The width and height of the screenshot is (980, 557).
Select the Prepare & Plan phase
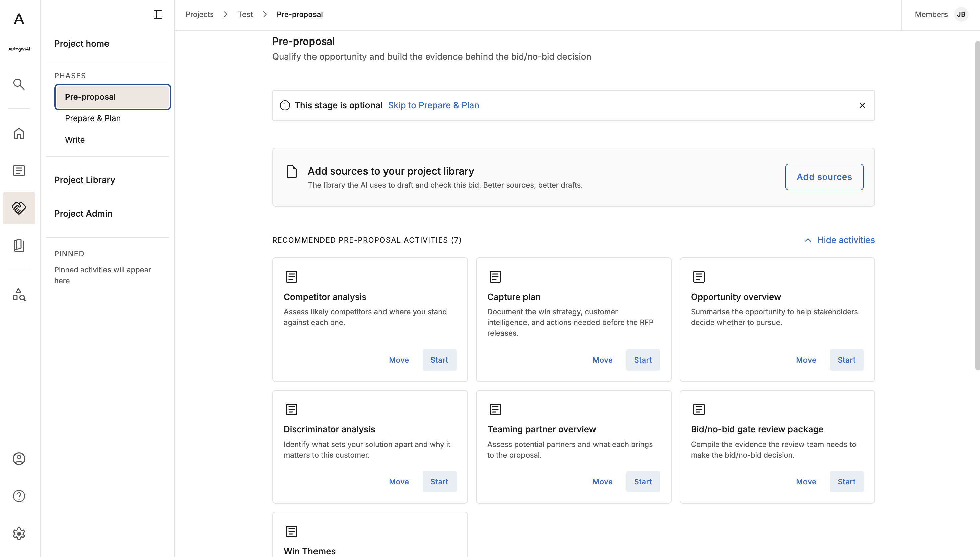point(92,118)
